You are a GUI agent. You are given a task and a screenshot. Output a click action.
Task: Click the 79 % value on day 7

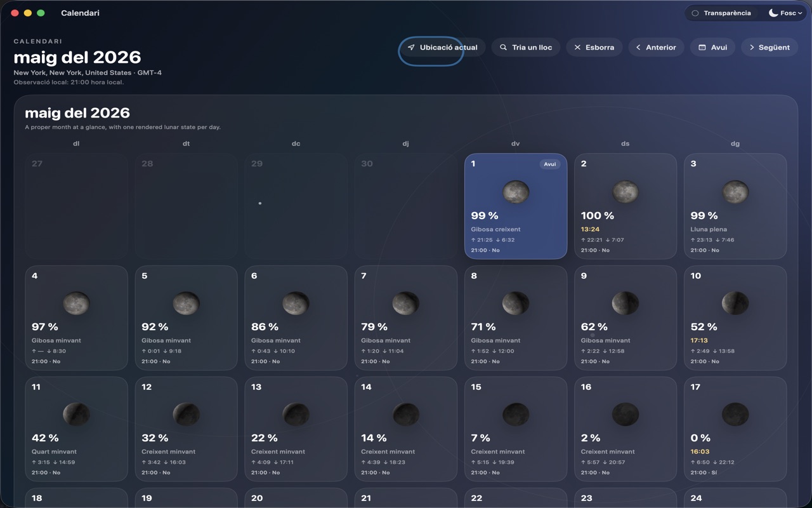(x=374, y=326)
